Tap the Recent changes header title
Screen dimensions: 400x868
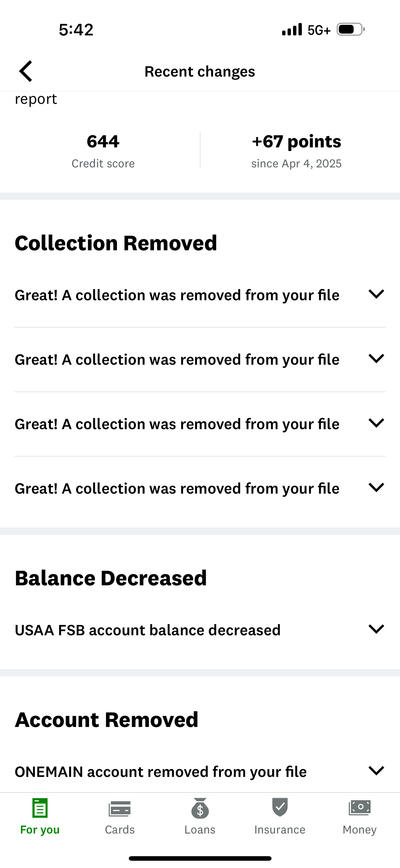click(200, 71)
